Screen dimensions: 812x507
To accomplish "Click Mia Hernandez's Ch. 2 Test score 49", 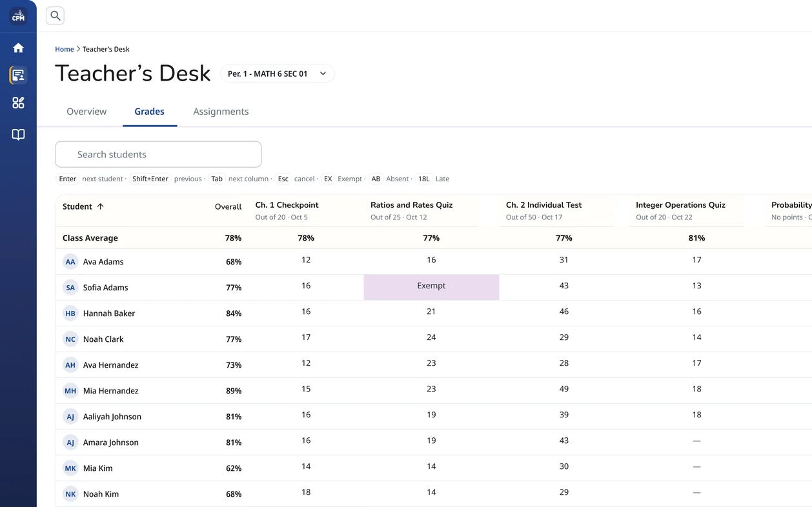I will pos(564,389).
